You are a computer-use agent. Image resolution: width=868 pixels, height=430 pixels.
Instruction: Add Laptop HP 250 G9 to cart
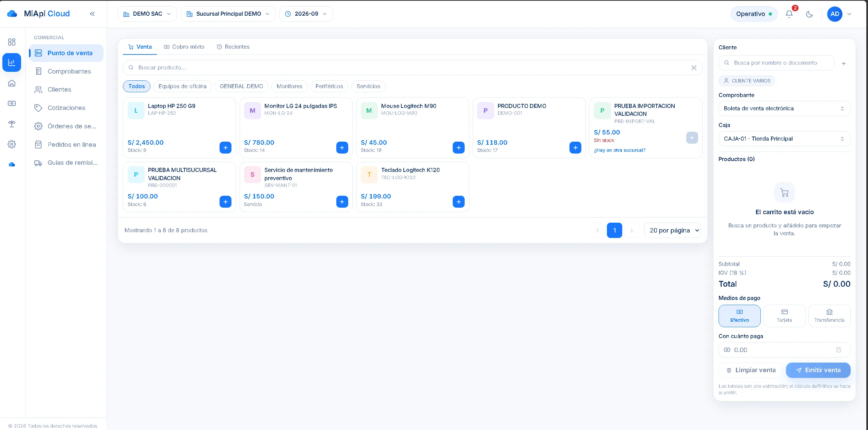pos(225,148)
